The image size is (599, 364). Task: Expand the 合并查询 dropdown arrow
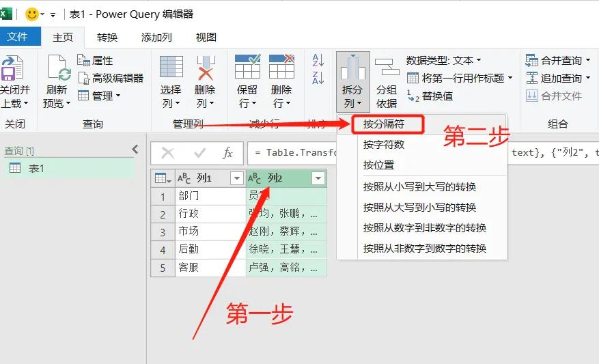click(x=588, y=60)
